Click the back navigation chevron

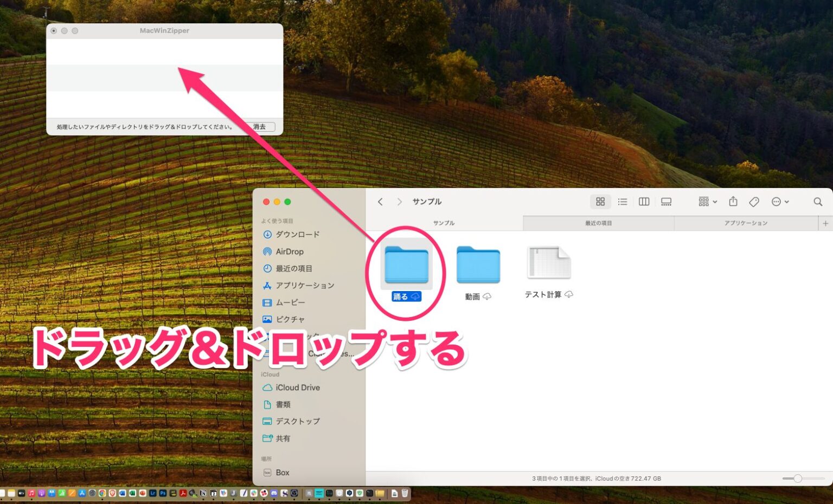[380, 202]
